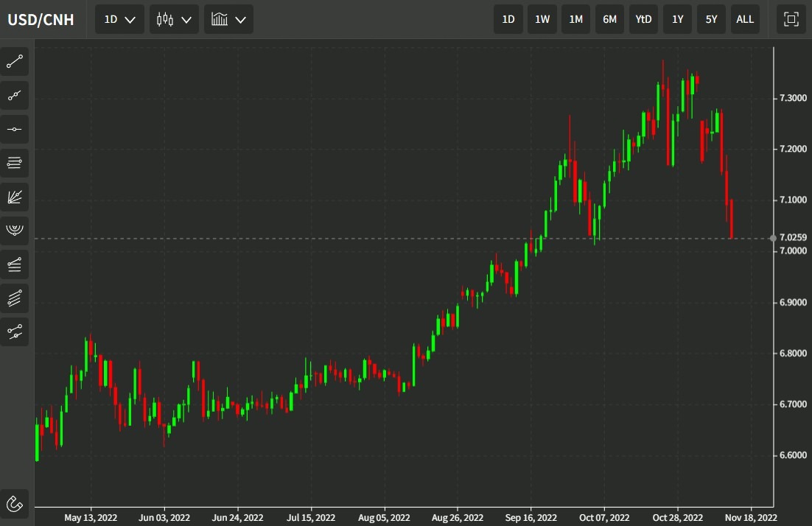Viewport: 812px width, 526px height.
Task: Click the 7.1000 price axis label
Action: tap(793, 200)
